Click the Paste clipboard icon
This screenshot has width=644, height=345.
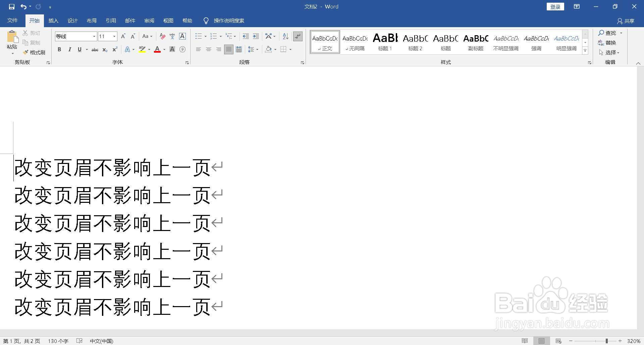point(12,37)
